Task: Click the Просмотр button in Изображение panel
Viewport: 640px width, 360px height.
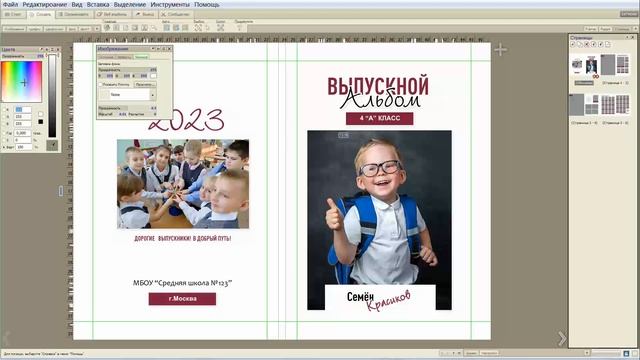Action: point(145,84)
